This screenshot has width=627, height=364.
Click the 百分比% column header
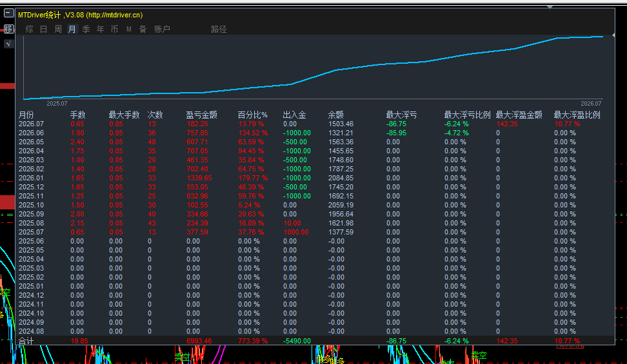[252, 115]
